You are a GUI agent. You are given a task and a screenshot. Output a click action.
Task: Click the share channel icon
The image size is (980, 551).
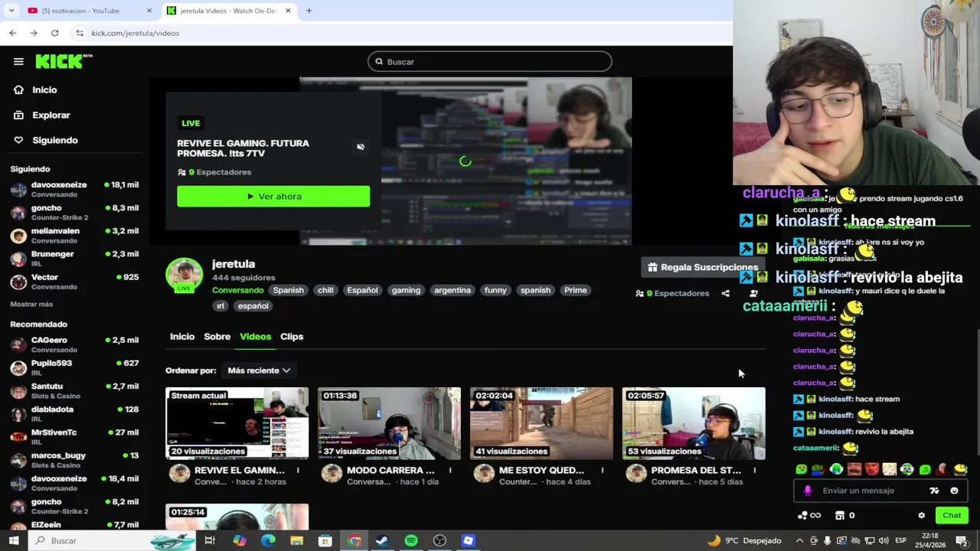[x=725, y=293]
